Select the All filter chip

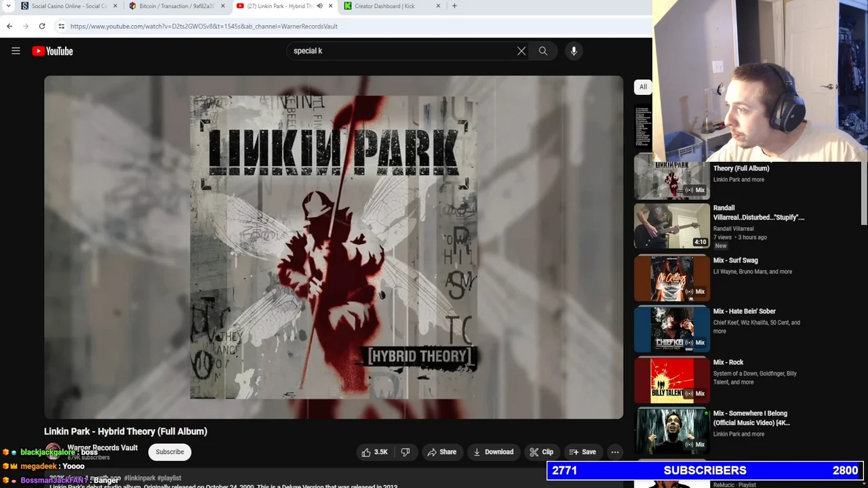tap(643, 87)
